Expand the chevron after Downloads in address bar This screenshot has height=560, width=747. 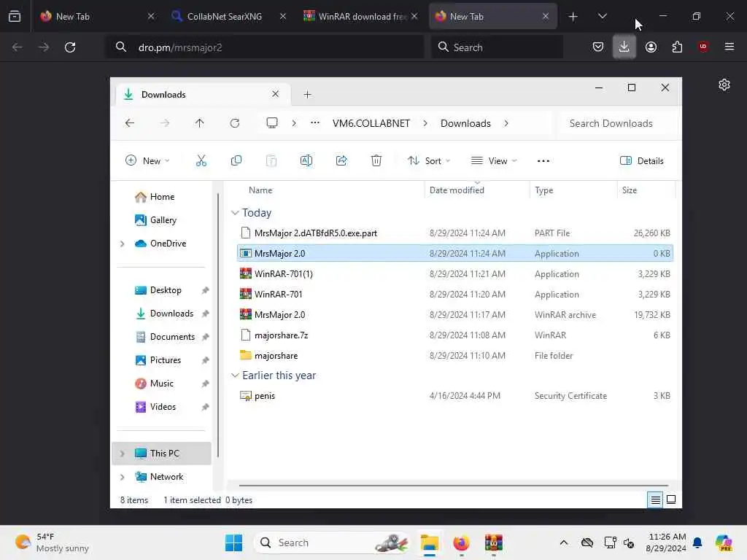506,123
